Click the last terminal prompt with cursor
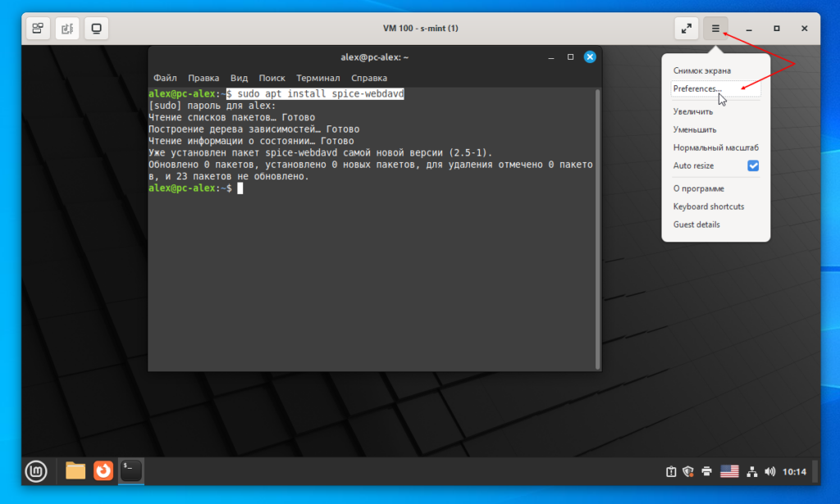Viewport: 840px width, 504px height. coord(195,188)
